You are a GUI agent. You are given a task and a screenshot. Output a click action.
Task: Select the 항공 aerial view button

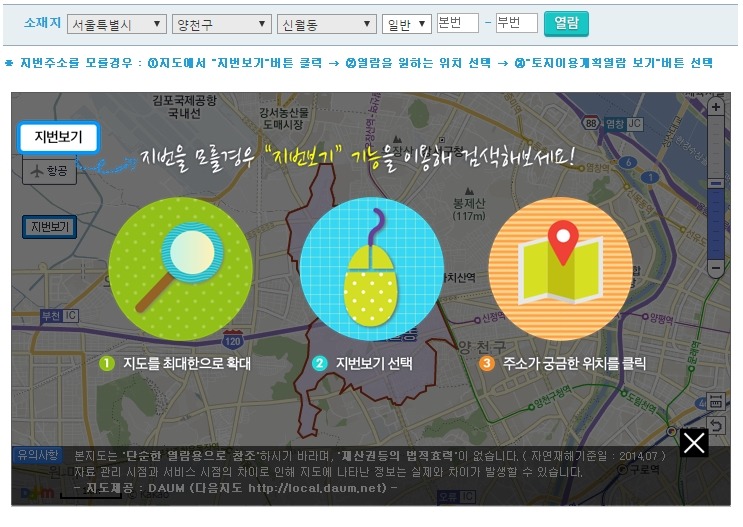pyautogui.click(x=49, y=171)
